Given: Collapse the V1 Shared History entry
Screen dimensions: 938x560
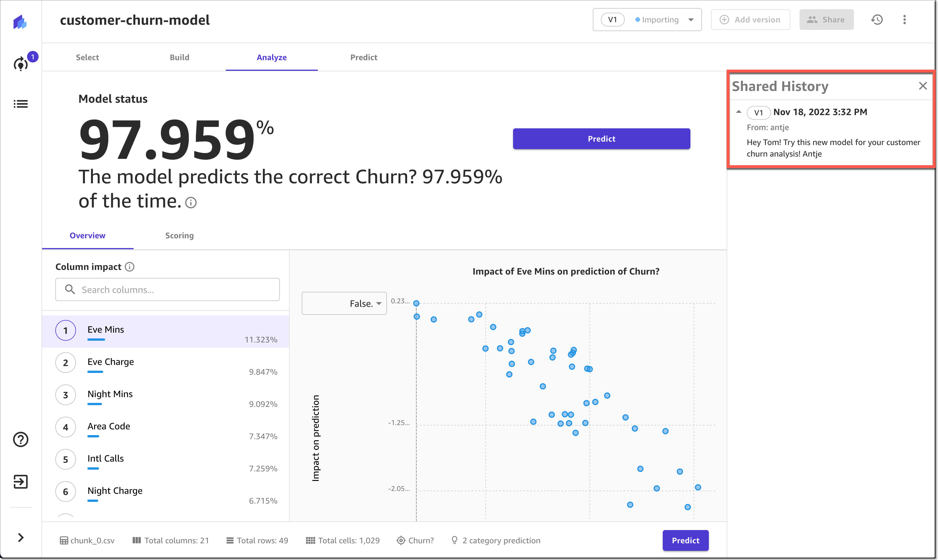Looking at the screenshot, I should coord(738,112).
